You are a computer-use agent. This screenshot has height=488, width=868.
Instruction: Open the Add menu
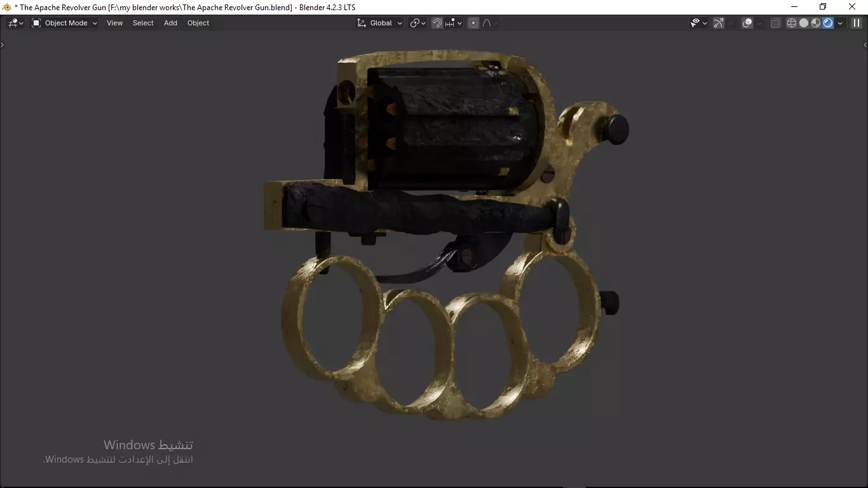pyautogui.click(x=170, y=23)
